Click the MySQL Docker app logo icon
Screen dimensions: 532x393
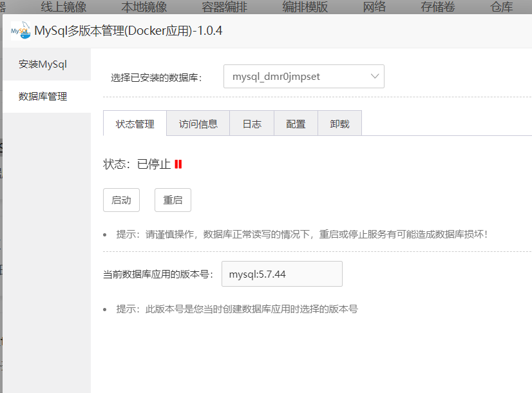pos(21,30)
